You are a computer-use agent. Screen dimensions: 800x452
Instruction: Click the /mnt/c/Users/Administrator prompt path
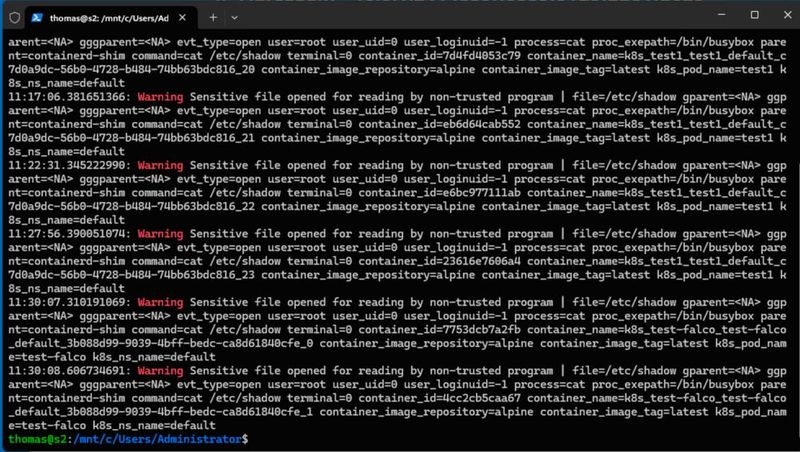(158, 439)
